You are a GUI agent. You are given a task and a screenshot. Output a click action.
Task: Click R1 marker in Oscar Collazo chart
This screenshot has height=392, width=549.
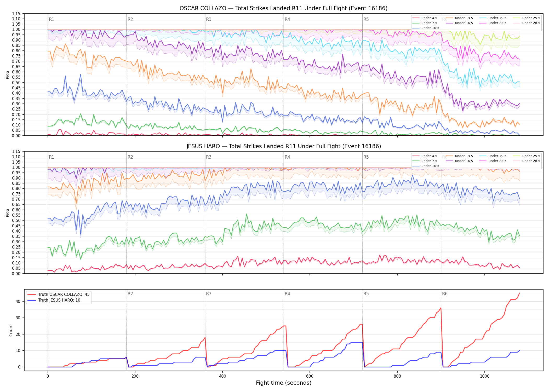(x=52, y=19)
